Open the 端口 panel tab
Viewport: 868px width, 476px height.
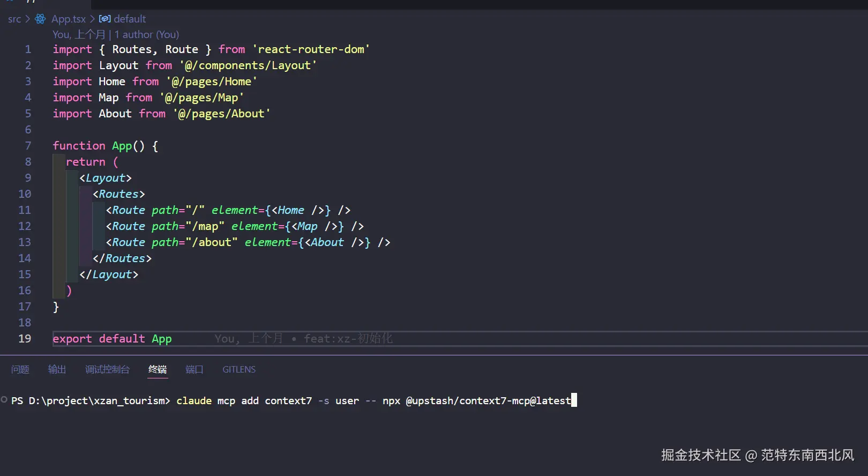pyautogui.click(x=194, y=369)
